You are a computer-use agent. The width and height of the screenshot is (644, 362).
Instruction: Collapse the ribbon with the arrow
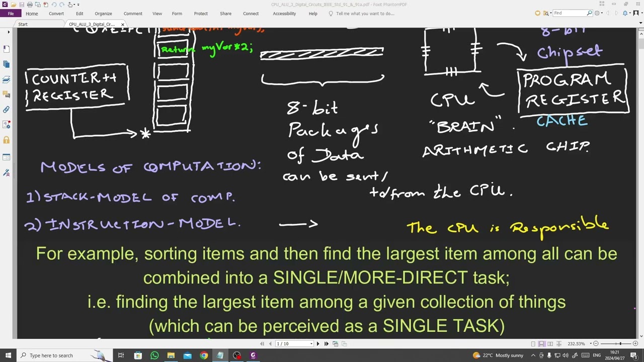640,24
